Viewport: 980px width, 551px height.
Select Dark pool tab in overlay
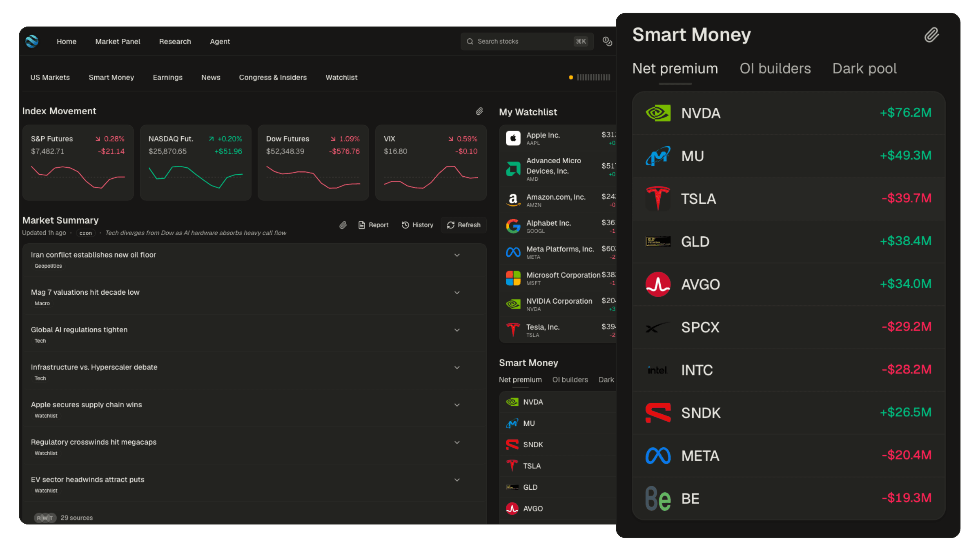tap(864, 69)
